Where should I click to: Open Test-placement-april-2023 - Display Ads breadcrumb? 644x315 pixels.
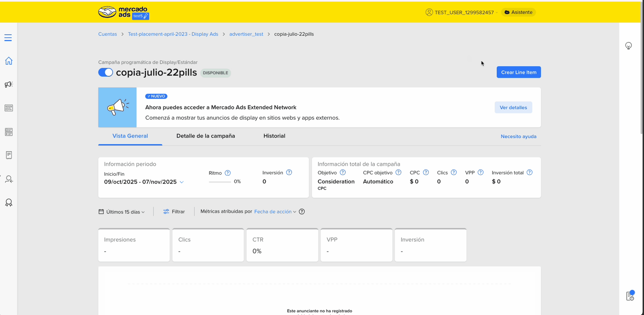[173, 34]
